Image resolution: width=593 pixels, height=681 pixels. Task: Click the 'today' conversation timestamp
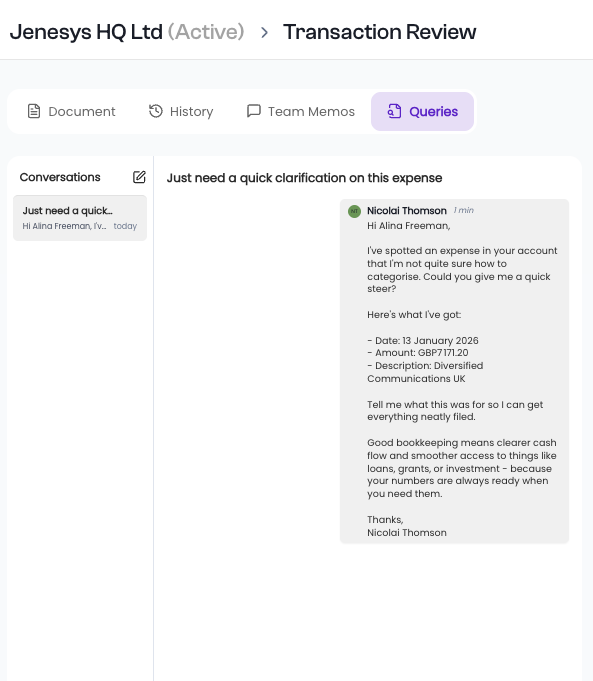[125, 226]
